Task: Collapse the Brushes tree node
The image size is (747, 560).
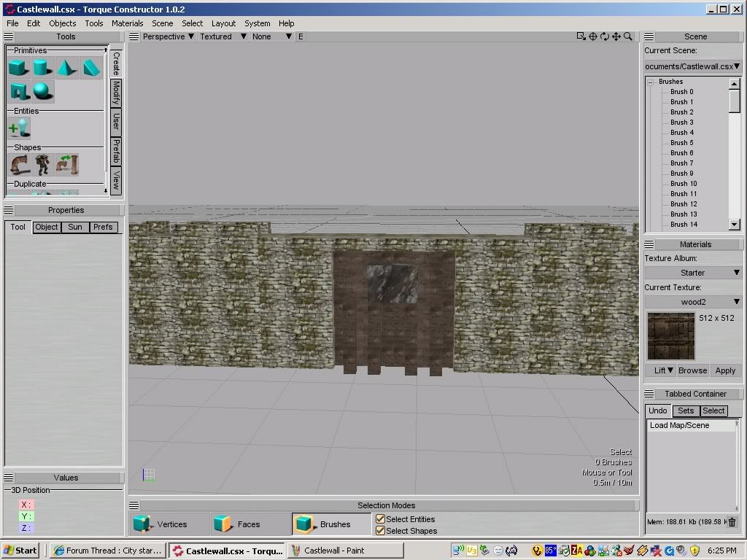Action: 650,82
